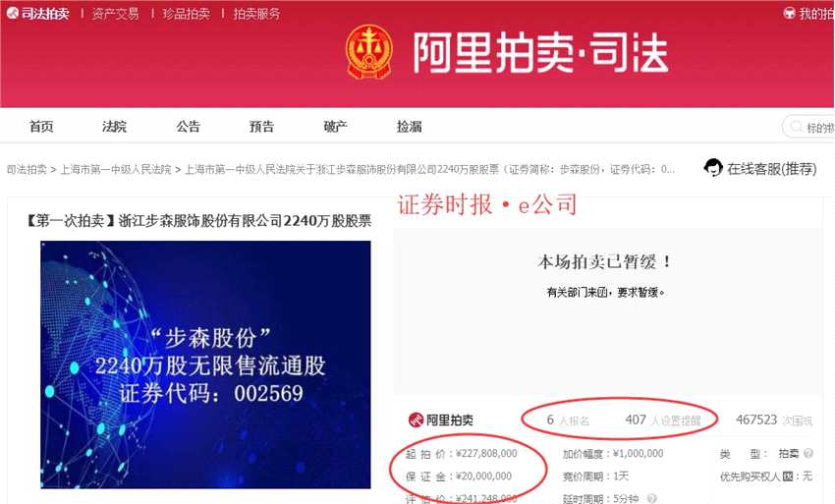Click the 司法拍卖 logo icon in top bar

[x=12, y=14]
